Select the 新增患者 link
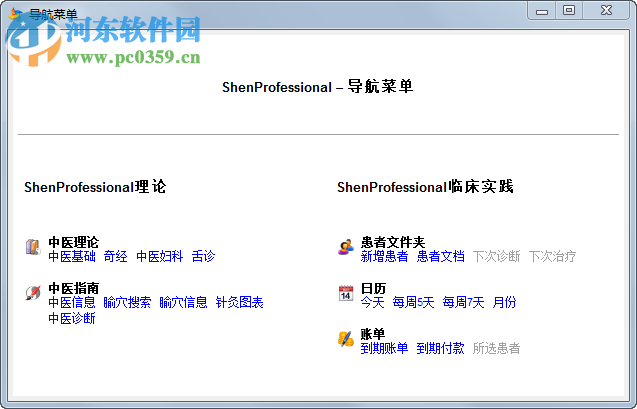Image resolution: width=637 pixels, height=409 pixels. 384,256
